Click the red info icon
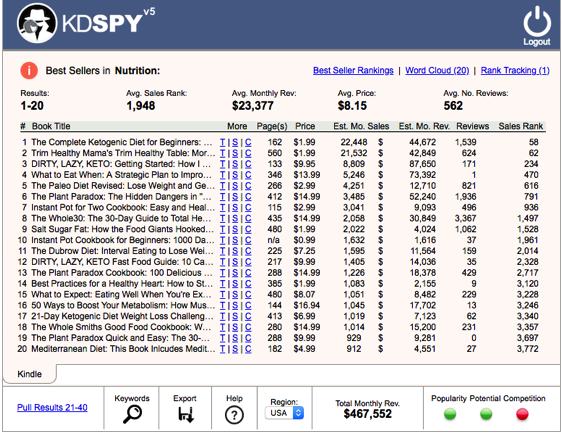This screenshot has height=434, width=562. click(29, 70)
